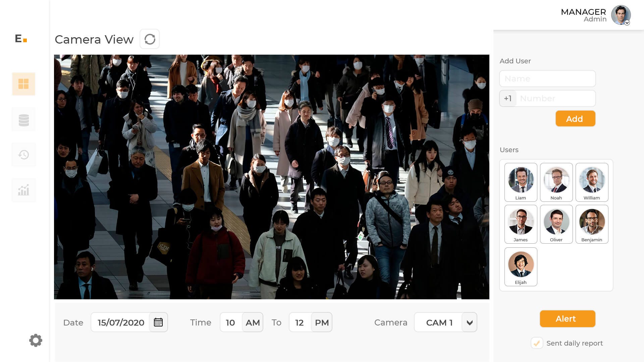Focus the Name input field
The height and width of the screenshot is (362, 644).
coord(547,79)
